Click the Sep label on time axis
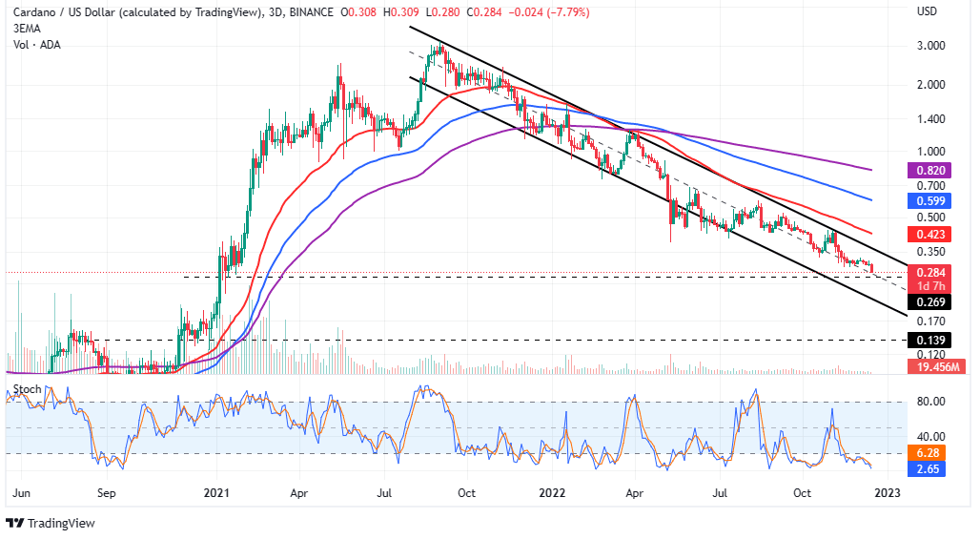 pos(106,492)
